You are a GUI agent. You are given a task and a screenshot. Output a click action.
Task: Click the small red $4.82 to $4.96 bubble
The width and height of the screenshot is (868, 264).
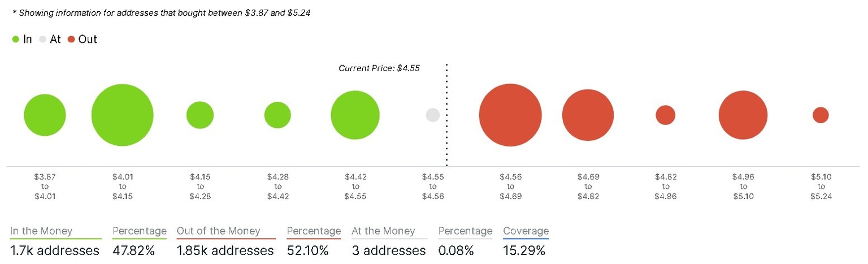(x=665, y=115)
